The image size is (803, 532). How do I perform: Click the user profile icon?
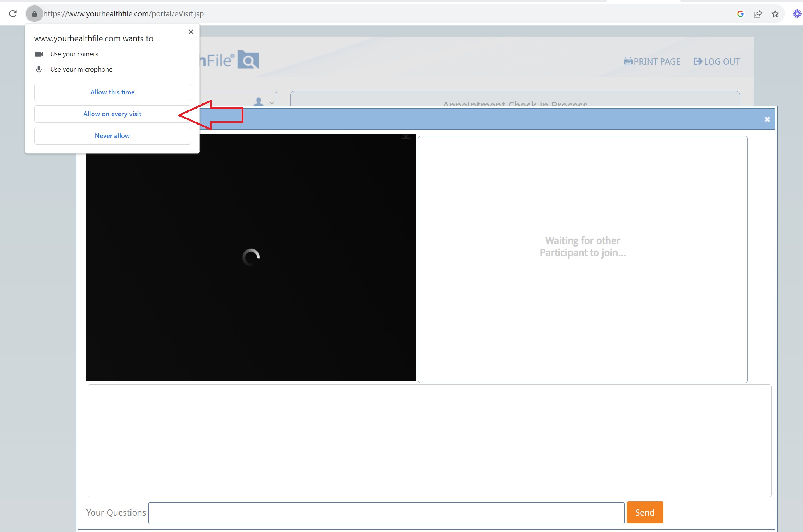click(258, 102)
